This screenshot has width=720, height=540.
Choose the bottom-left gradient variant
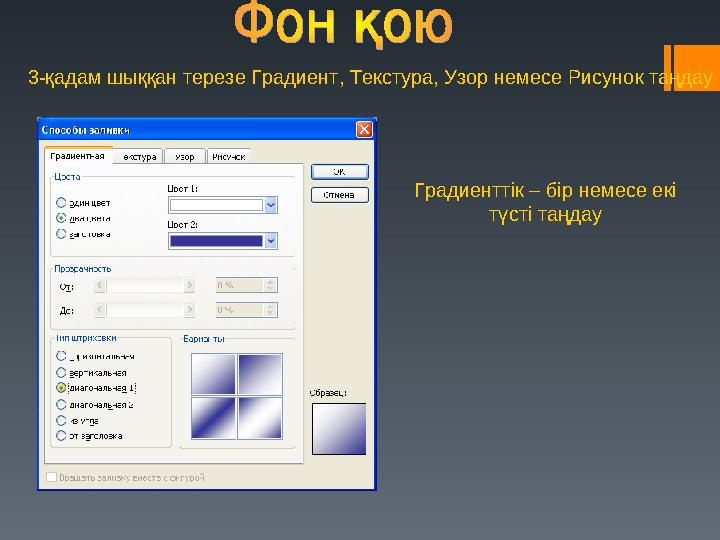[x=213, y=418]
